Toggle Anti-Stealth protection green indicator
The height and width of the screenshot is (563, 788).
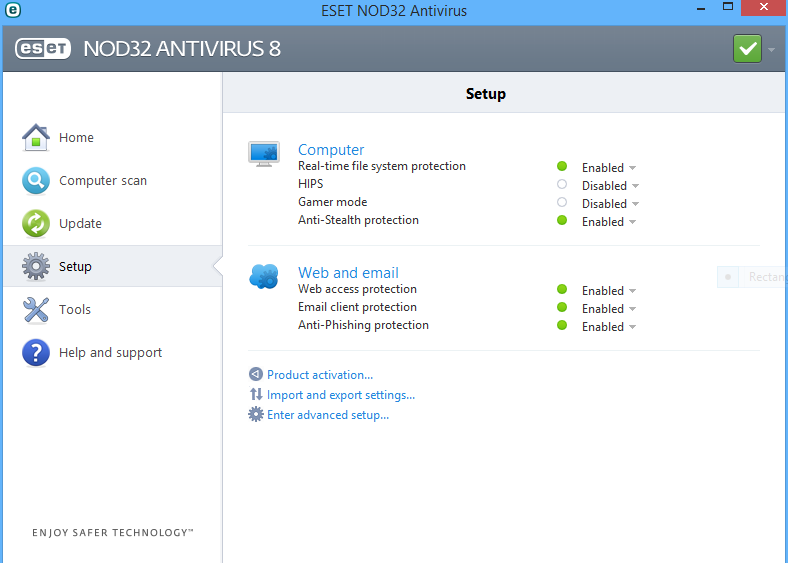point(562,220)
